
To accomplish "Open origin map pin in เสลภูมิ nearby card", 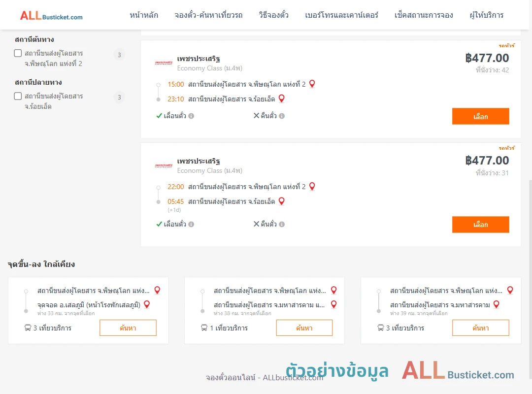I will point(157,290).
